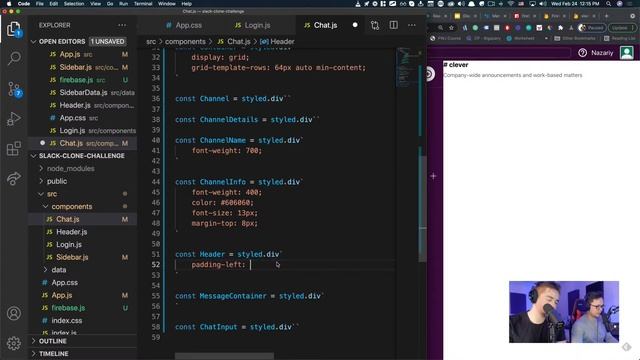The width and height of the screenshot is (640, 360).
Task: Click webcam video overlay thumbnail
Action: [564, 312]
